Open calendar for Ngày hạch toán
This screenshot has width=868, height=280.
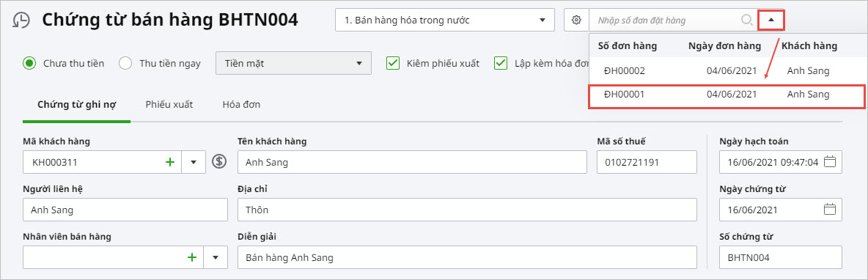(829, 162)
